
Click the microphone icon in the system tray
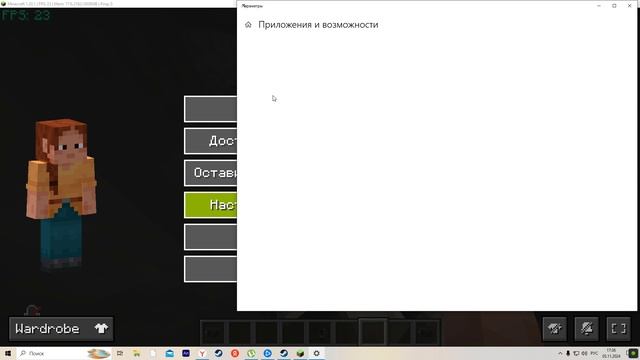point(568,353)
